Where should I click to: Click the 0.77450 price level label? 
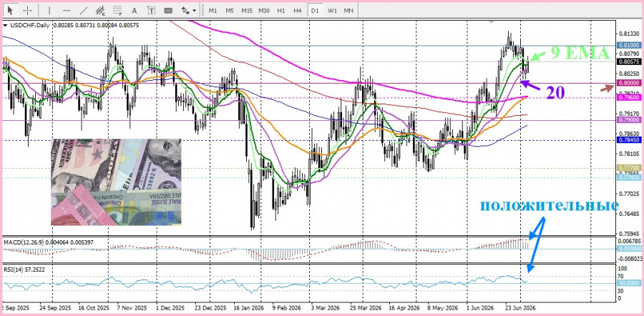click(x=629, y=177)
